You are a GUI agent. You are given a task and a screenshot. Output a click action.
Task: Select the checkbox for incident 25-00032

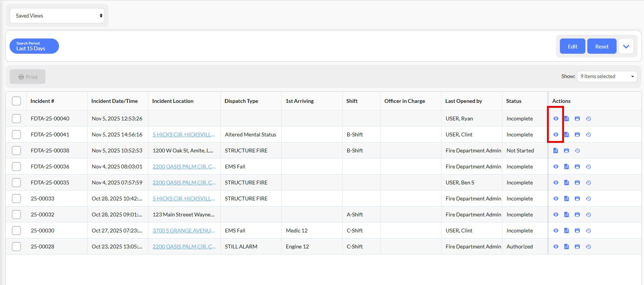tap(16, 215)
